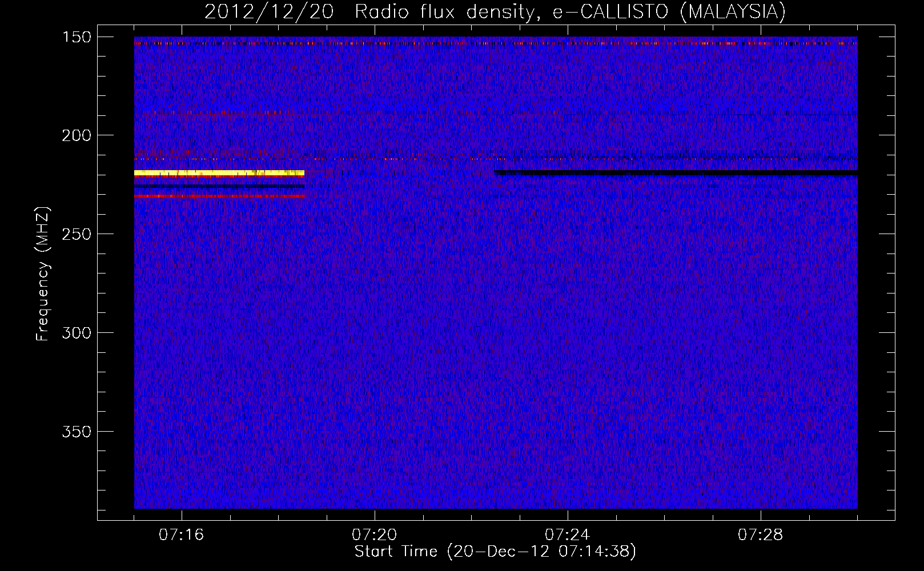This screenshot has height=571, width=924.
Task: Click the 350 frequency tick label
Action: coord(77,432)
